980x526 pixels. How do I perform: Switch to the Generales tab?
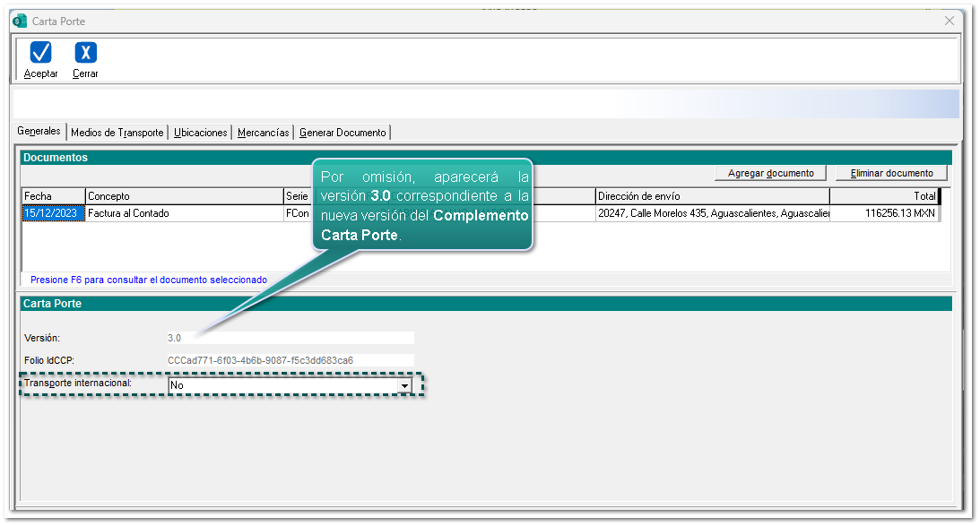(x=39, y=132)
